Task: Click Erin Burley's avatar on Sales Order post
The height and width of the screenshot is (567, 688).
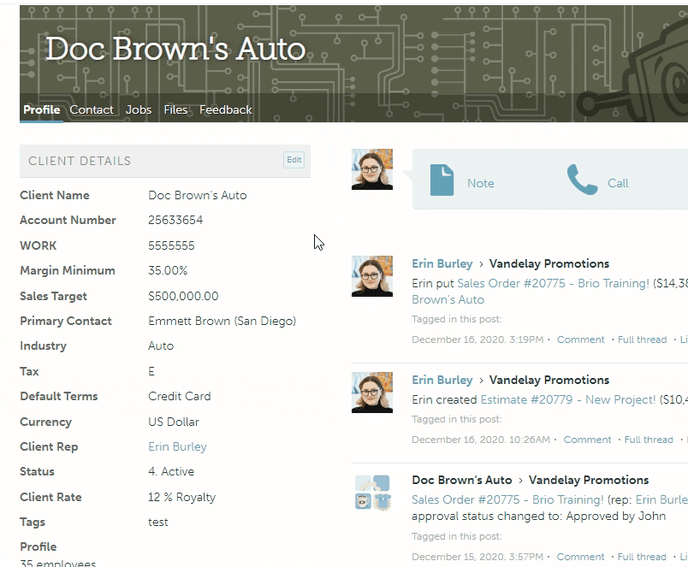Action: pyautogui.click(x=372, y=276)
